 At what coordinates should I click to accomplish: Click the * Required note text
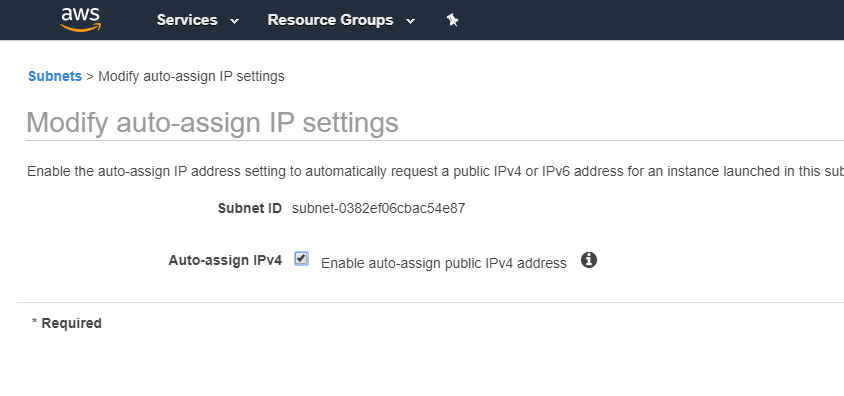pos(67,323)
